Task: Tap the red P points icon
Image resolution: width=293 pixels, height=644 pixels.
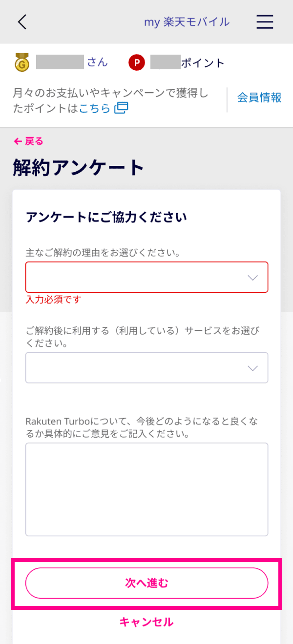Action: 137,63
